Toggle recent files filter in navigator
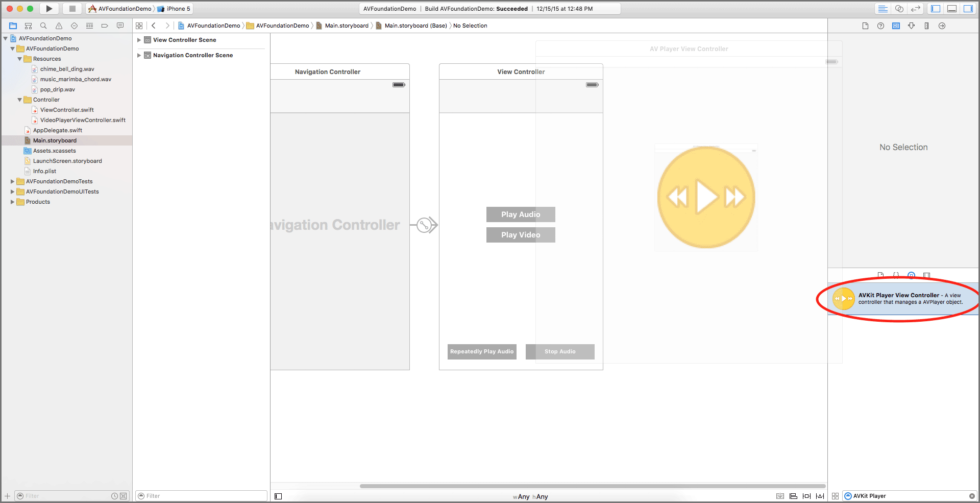The height and width of the screenshot is (503, 980). pyautogui.click(x=115, y=496)
